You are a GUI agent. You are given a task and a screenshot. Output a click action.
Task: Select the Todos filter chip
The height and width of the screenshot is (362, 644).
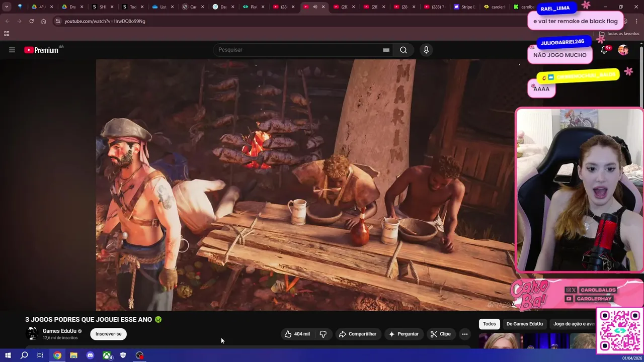489,324
